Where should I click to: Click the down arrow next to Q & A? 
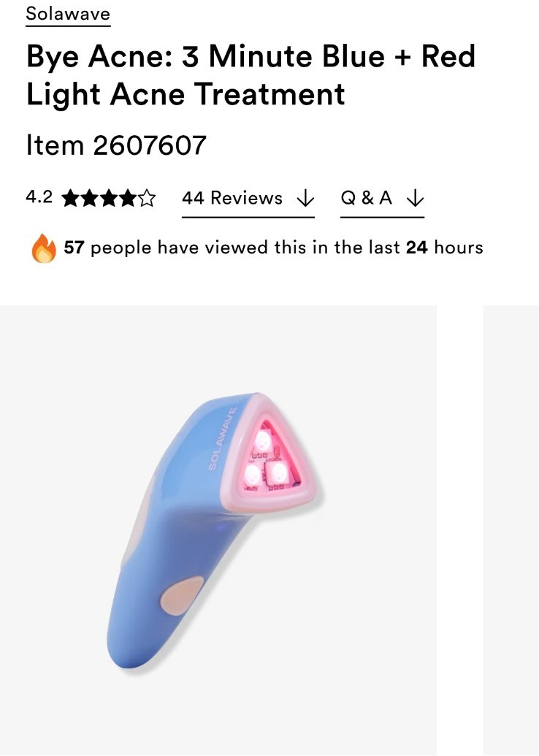pyautogui.click(x=415, y=198)
